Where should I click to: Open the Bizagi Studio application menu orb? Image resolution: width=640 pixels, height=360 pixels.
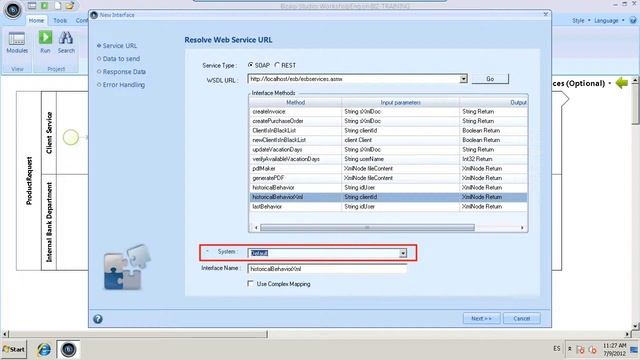coord(13,10)
